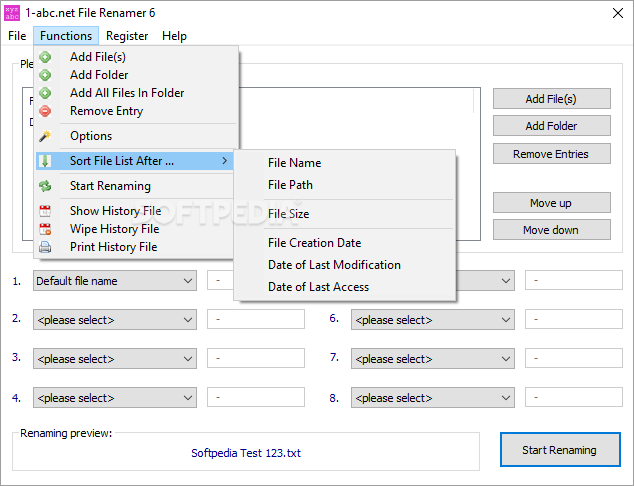Sort file list by File Path
The height and width of the screenshot is (486, 634).
coord(344,185)
